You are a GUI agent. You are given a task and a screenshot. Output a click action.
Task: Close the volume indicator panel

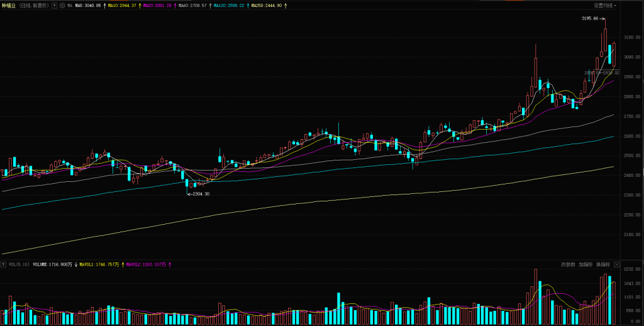pyautogui.click(x=617, y=264)
